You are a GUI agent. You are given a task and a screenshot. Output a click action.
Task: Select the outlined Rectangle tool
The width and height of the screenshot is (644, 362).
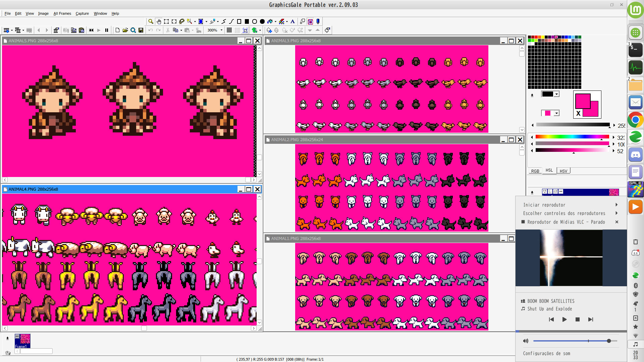[239, 21]
